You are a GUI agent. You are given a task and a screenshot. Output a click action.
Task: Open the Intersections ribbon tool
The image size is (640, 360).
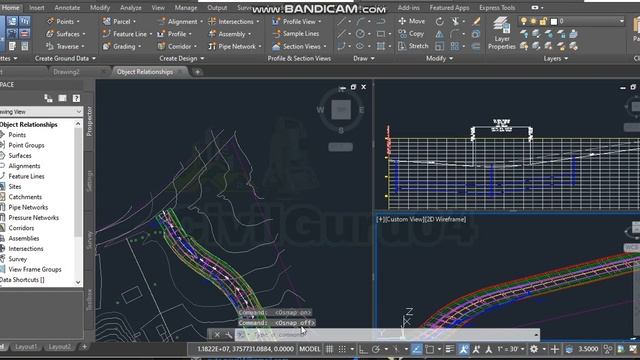point(233,21)
